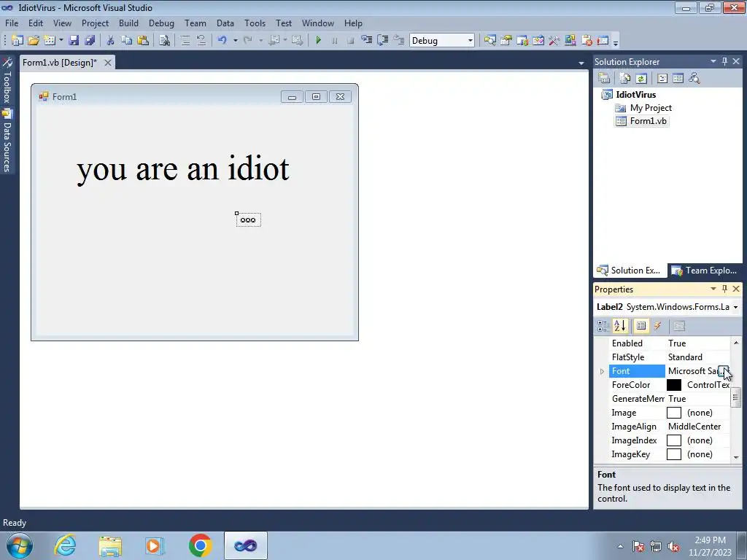
Task: Click the Add New Item toolbar icon
Action: 50,41
